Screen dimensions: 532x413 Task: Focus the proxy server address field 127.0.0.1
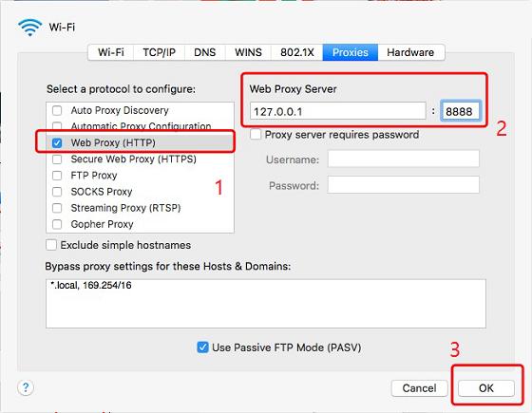coord(338,111)
